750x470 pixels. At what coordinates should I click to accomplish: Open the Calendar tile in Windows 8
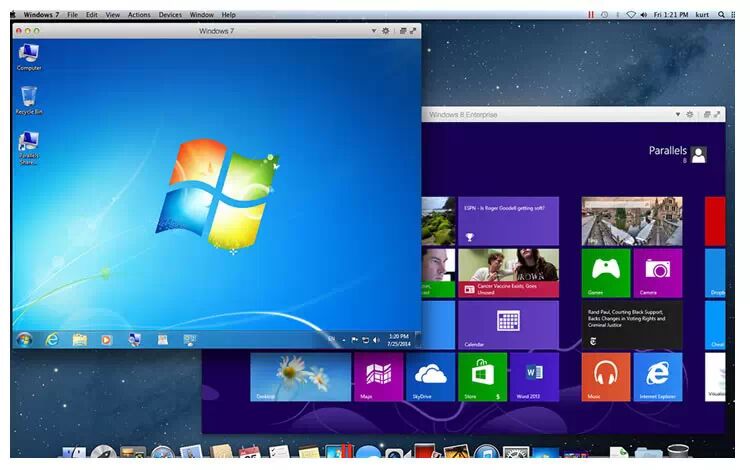click(x=508, y=325)
